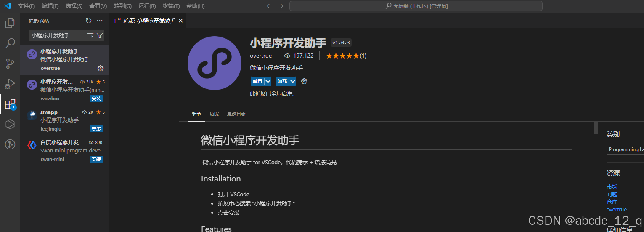The image size is (644, 232).
Task: Open the 文件(F) menu
Action: (27, 6)
